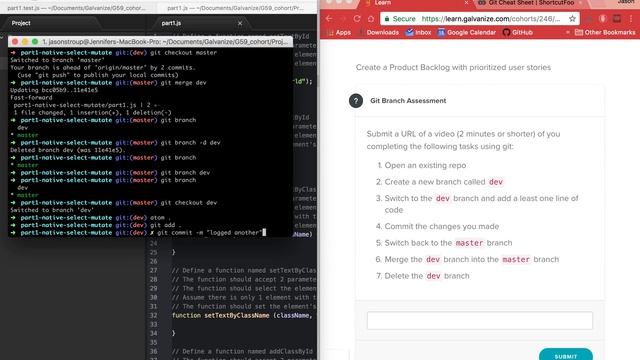
Task: Open the Apps bookmark
Action: [x=339, y=32]
